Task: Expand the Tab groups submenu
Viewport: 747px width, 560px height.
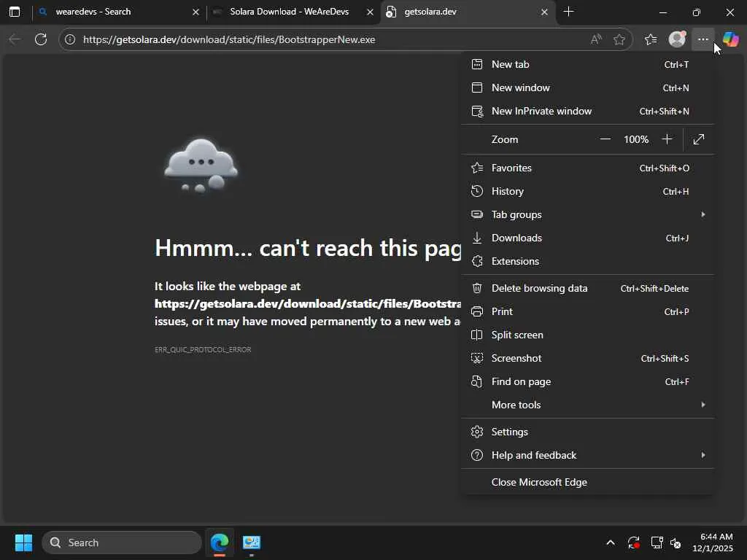Action: pos(587,215)
